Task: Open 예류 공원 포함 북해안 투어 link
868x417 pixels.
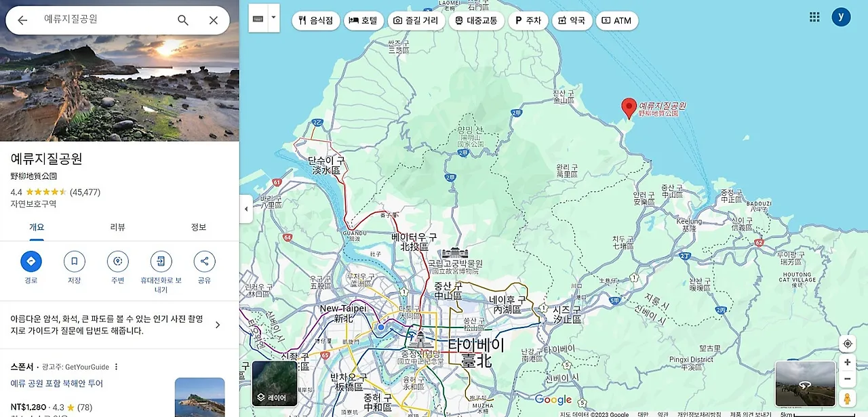Action: point(57,384)
